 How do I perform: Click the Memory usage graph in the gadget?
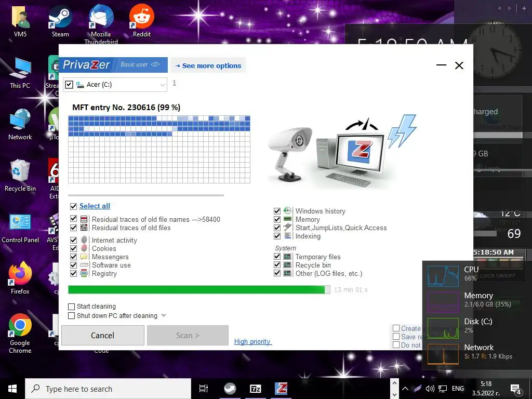click(x=443, y=302)
